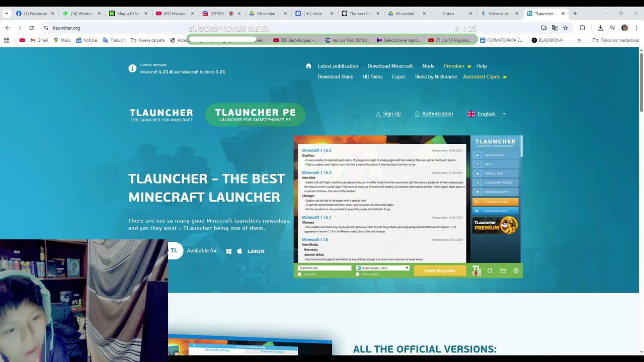Reload the page with the refresh button
The width and height of the screenshot is (644, 362).
(31, 28)
